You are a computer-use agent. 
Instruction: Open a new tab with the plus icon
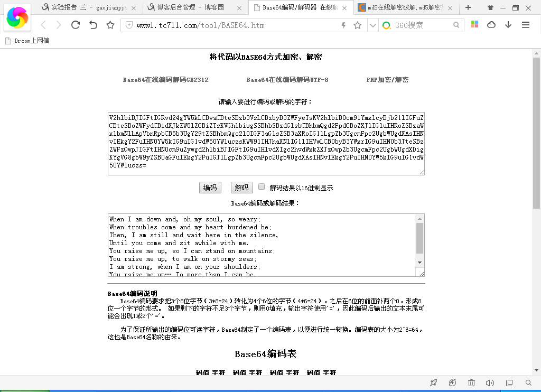point(468,7)
